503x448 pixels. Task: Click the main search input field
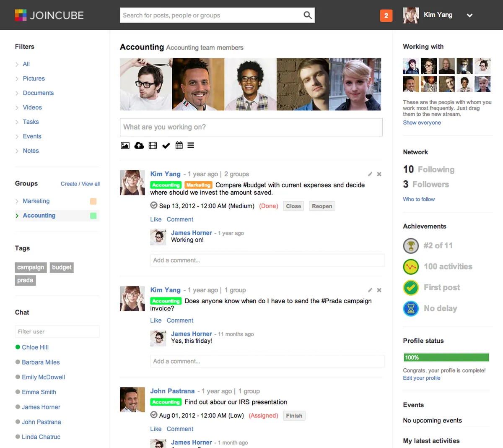(x=211, y=15)
